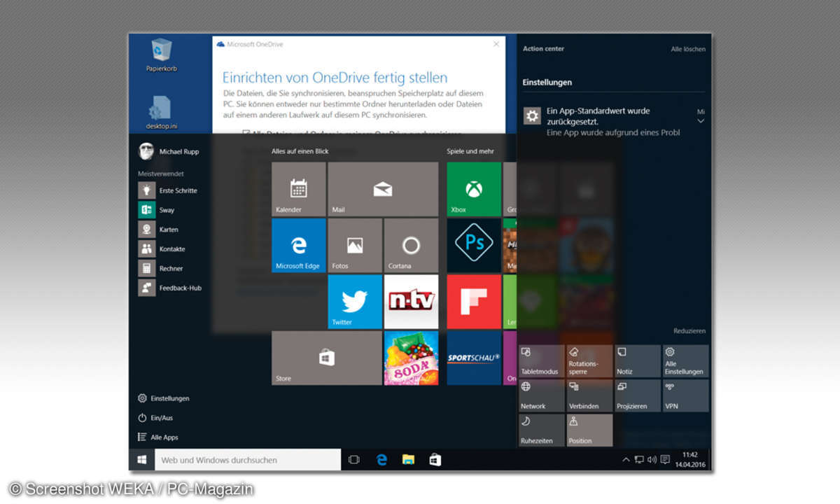Toggle Tabletmodus quick action

(541, 361)
